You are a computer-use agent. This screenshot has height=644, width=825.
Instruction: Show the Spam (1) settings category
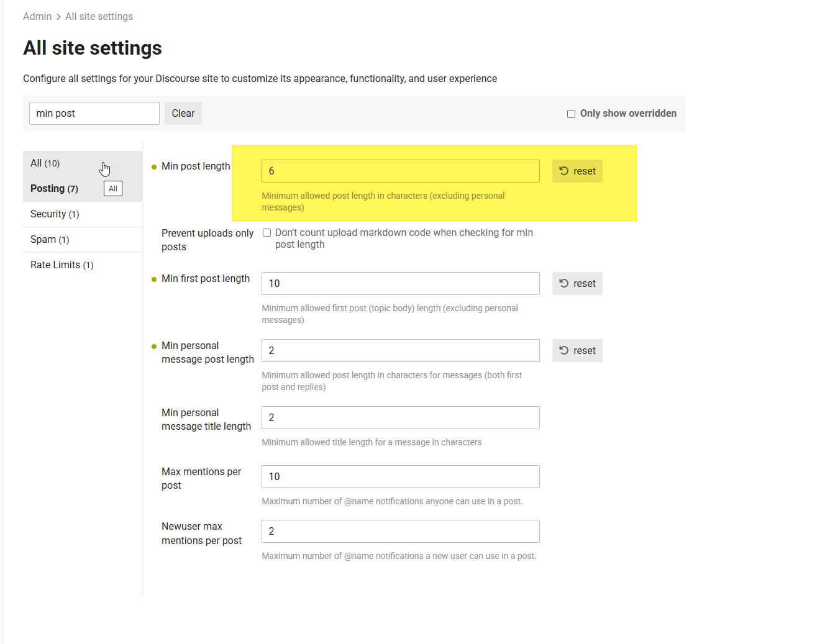(x=50, y=240)
